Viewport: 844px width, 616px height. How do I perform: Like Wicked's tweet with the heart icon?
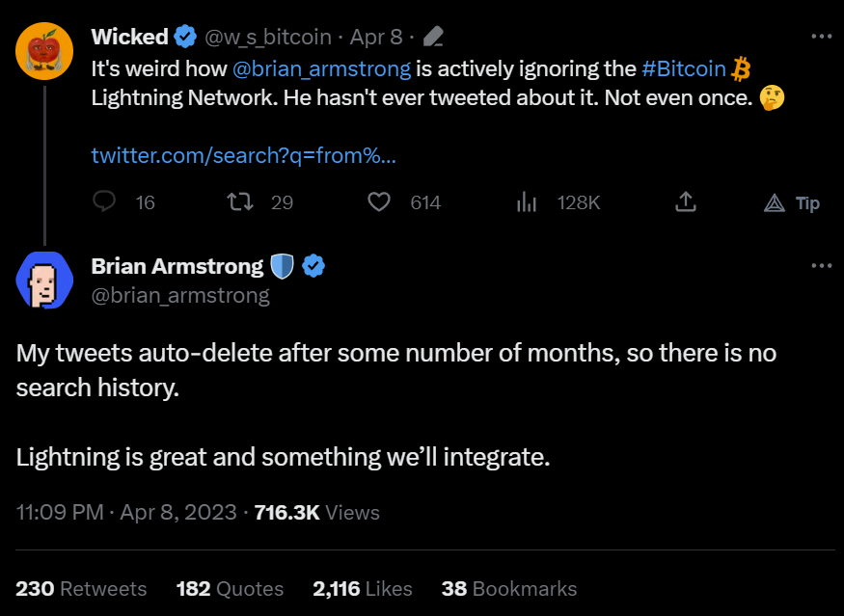pyautogui.click(x=380, y=201)
